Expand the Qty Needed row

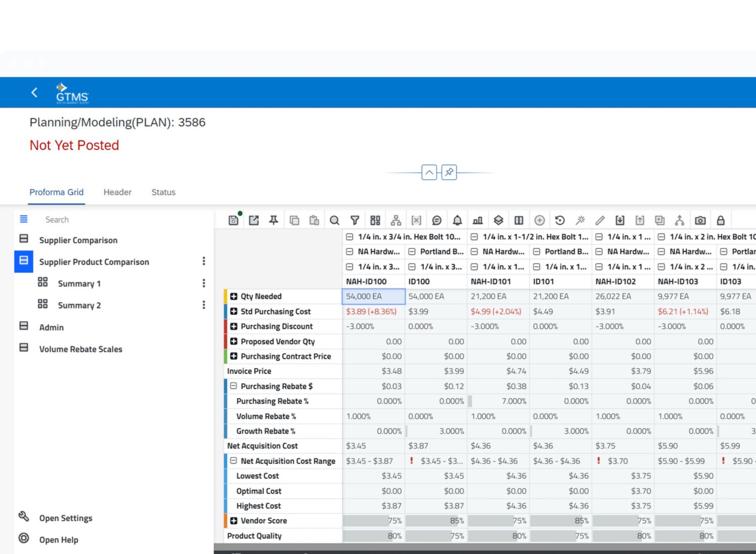coord(234,297)
